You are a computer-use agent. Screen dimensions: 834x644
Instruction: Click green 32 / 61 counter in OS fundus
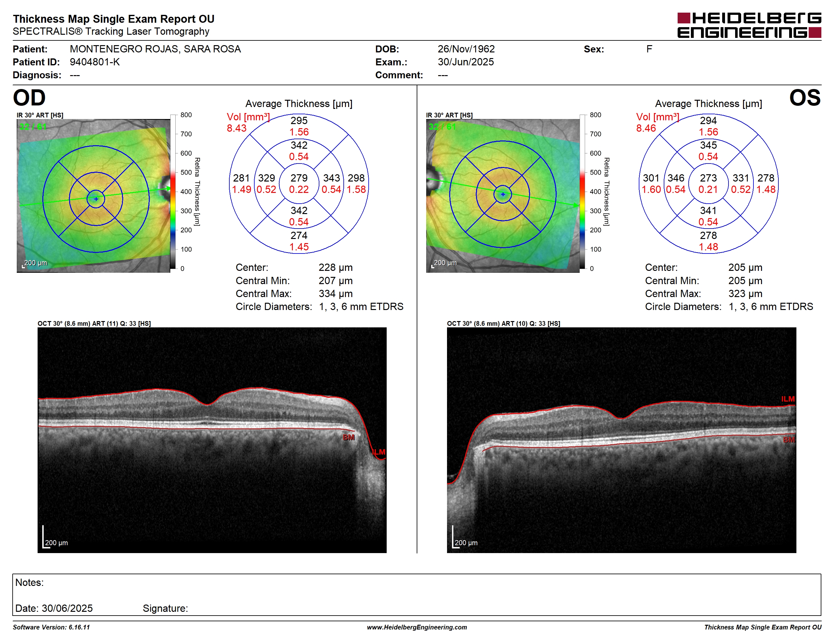pyautogui.click(x=442, y=127)
